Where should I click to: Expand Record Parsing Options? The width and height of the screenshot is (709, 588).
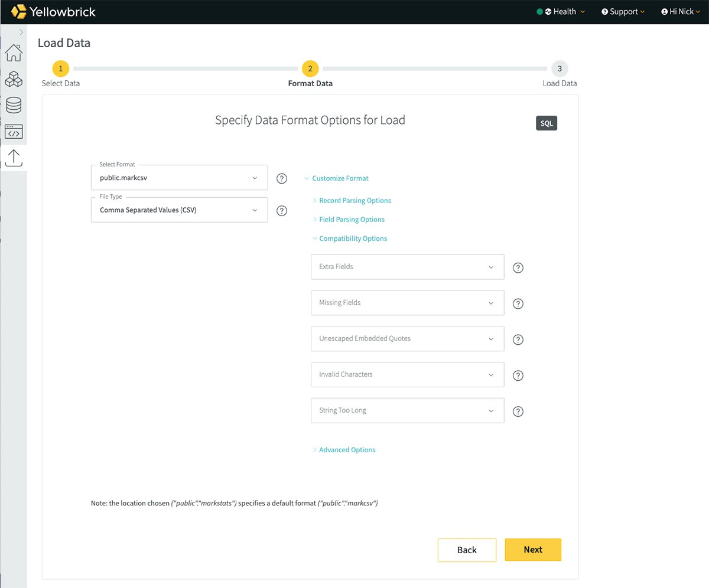point(352,201)
